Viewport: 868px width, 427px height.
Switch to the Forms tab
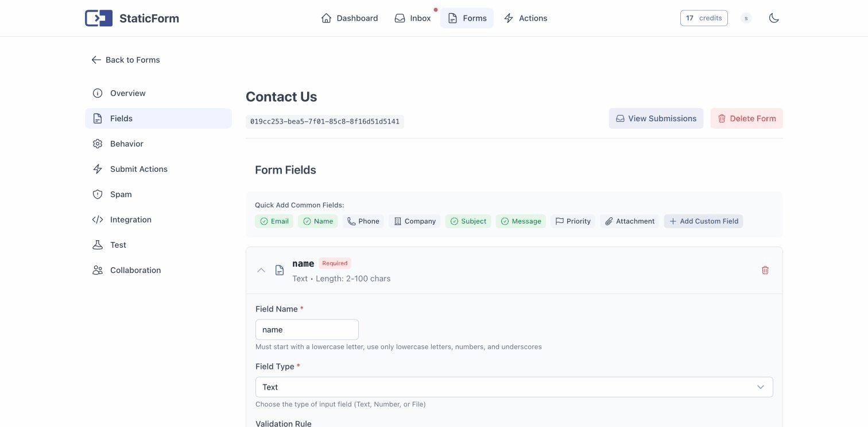467,18
